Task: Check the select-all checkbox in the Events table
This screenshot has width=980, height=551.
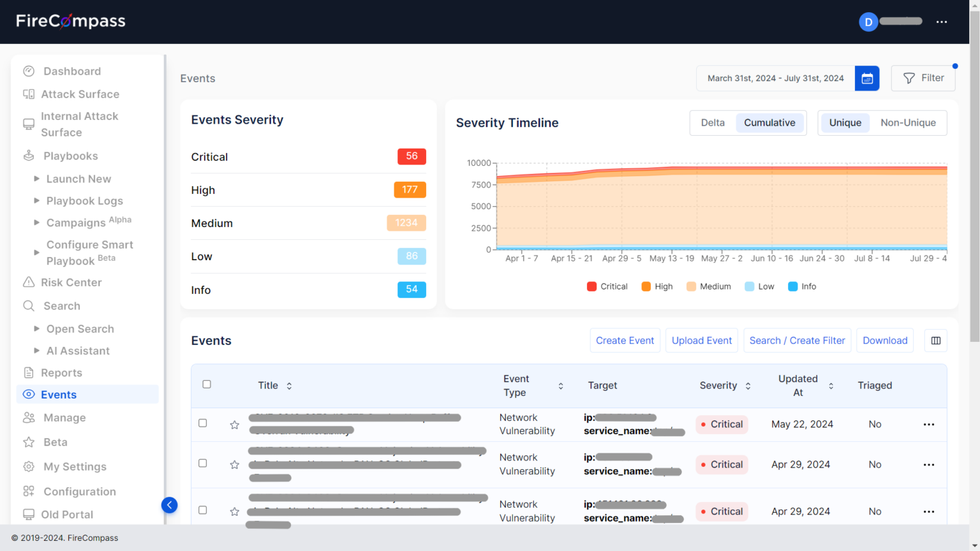Action: point(206,384)
